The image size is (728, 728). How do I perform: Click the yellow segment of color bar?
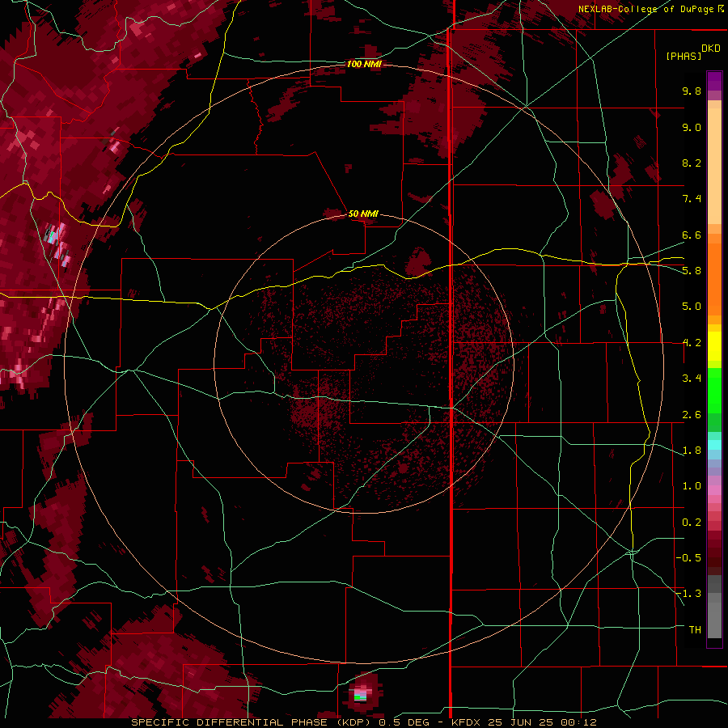[x=714, y=346]
